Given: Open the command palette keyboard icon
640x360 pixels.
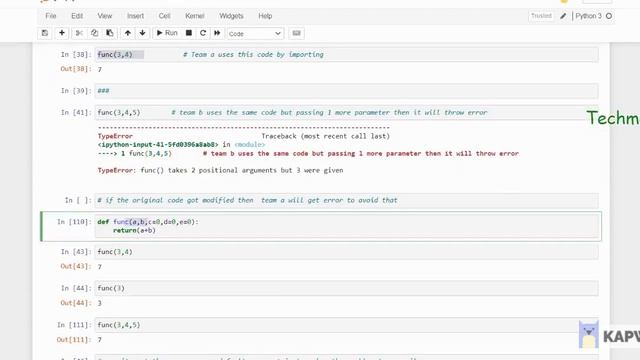Looking at the screenshot, I should (x=297, y=33).
